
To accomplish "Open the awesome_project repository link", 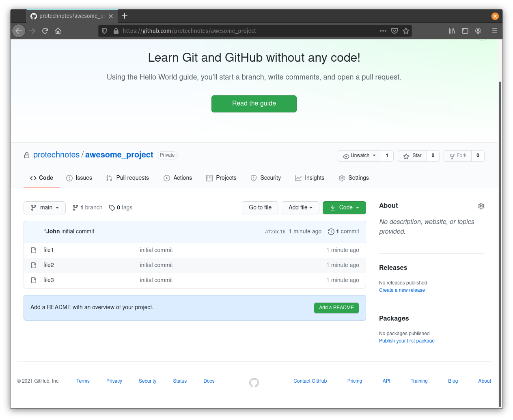I will (x=119, y=155).
